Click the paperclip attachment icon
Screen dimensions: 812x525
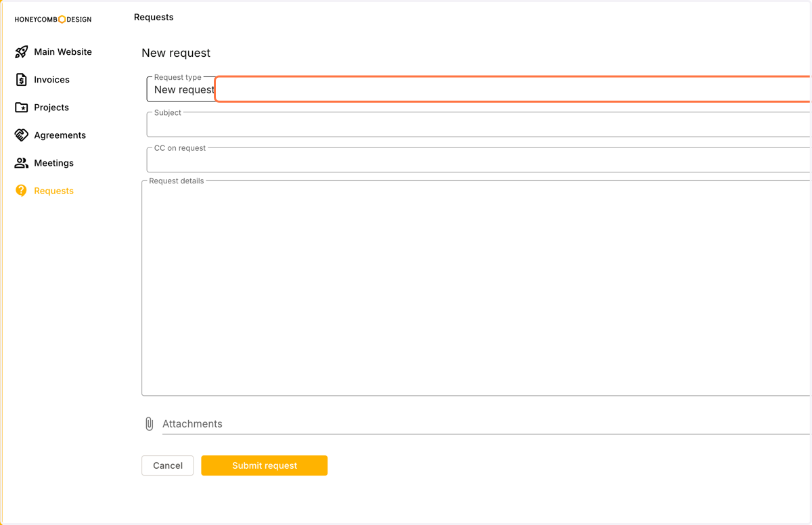[149, 424]
